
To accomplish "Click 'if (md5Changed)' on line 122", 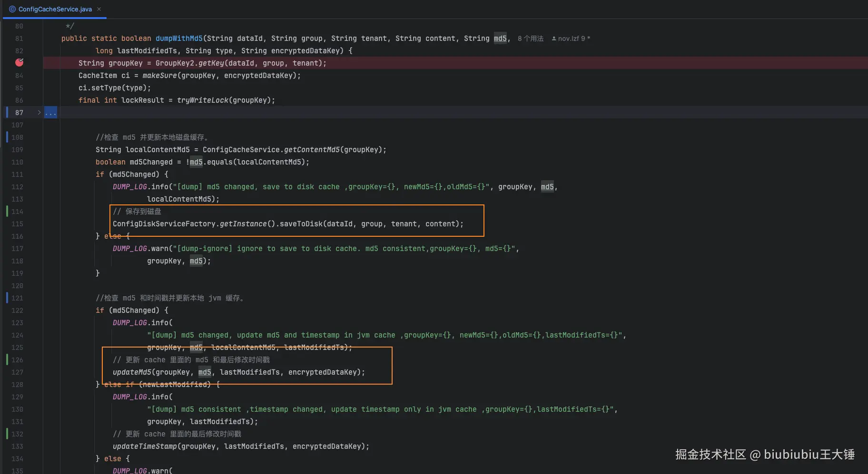I will (132, 310).
